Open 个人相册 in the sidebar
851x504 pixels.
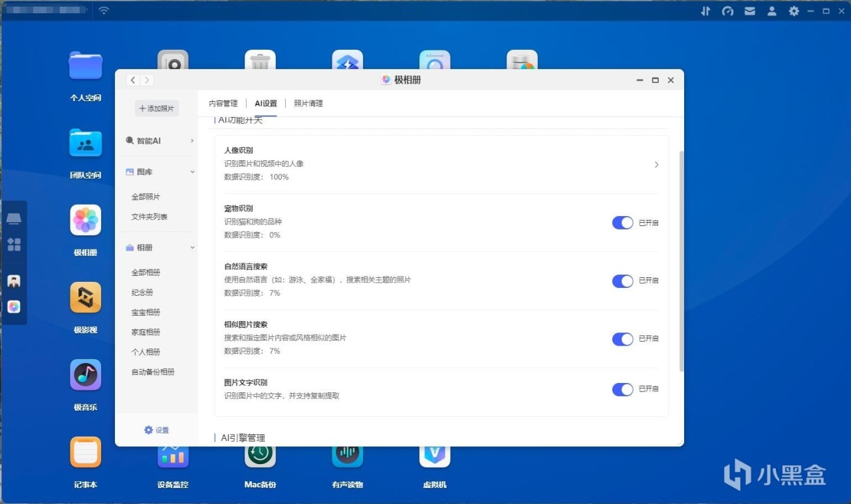tap(146, 352)
